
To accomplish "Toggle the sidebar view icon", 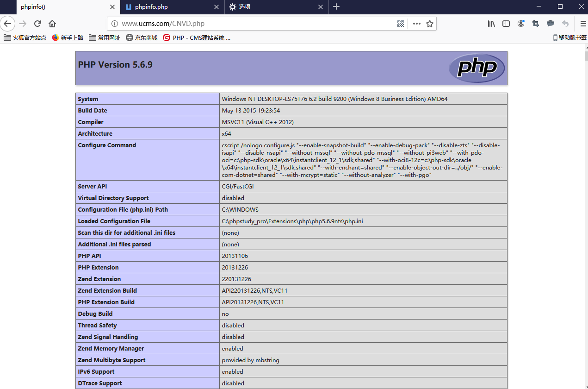I will click(506, 24).
